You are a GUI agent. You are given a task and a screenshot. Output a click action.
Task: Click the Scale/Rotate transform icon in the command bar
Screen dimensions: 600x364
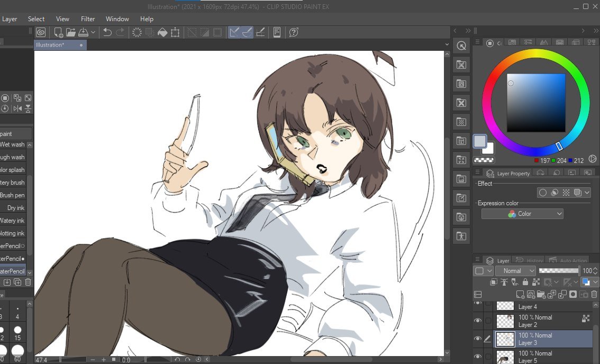(x=175, y=32)
